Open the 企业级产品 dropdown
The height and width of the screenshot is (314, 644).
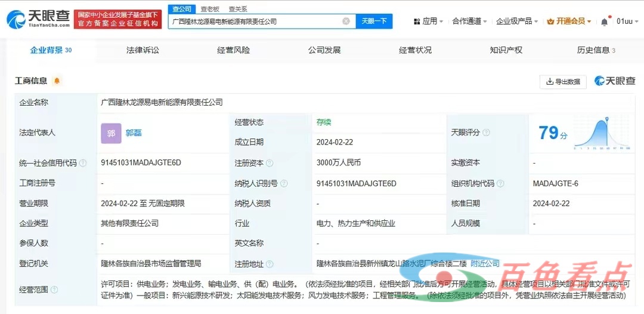coord(517,21)
